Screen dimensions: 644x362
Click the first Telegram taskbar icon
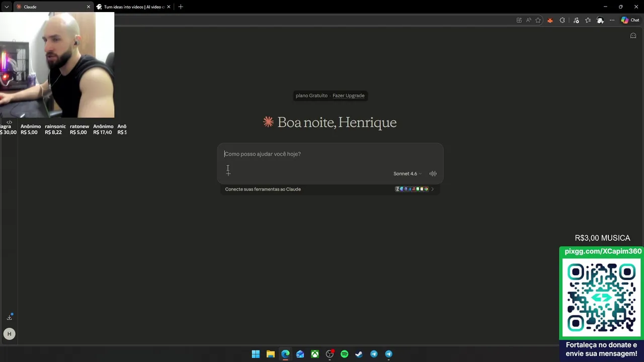coord(374,354)
